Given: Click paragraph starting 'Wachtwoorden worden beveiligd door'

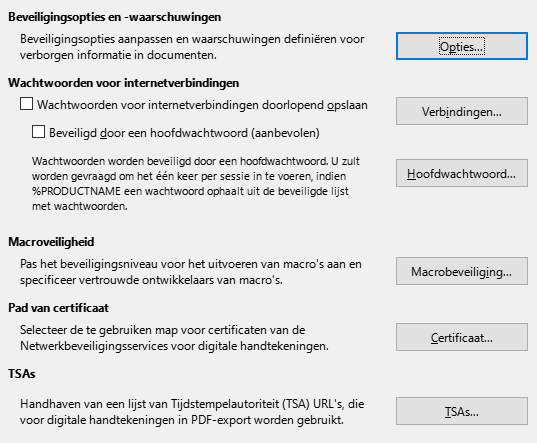Looking at the screenshot, I should point(196,184).
